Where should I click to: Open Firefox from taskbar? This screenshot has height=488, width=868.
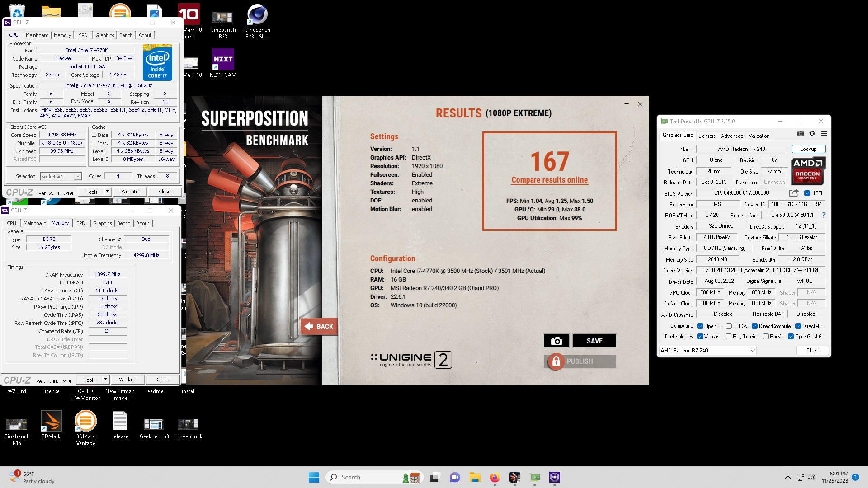(x=495, y=477)
